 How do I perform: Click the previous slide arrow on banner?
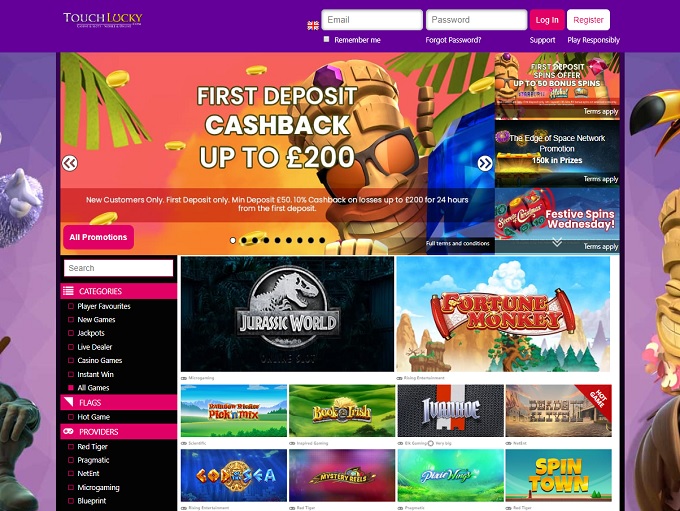(x=69, y=164)
